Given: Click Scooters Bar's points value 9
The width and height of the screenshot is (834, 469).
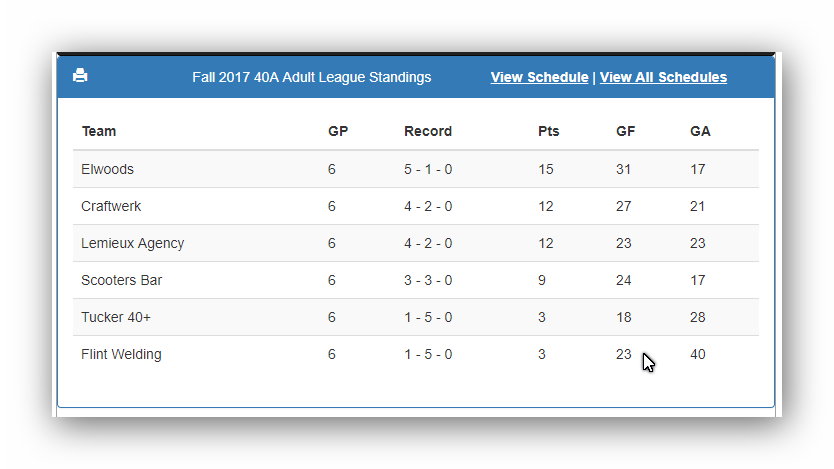Looking at the screenshot, I should click(541, 280).
